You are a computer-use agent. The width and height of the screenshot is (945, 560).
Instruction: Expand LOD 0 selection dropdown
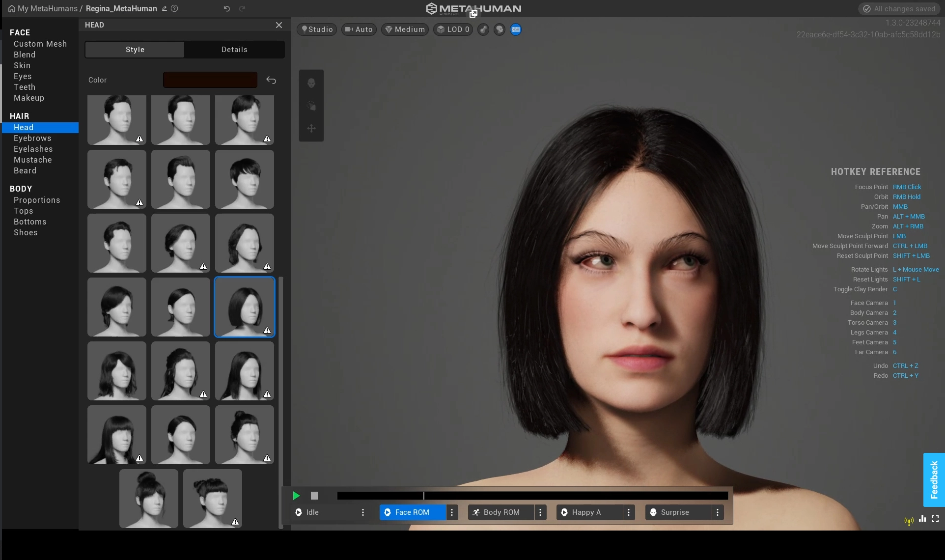click(453, 29)
